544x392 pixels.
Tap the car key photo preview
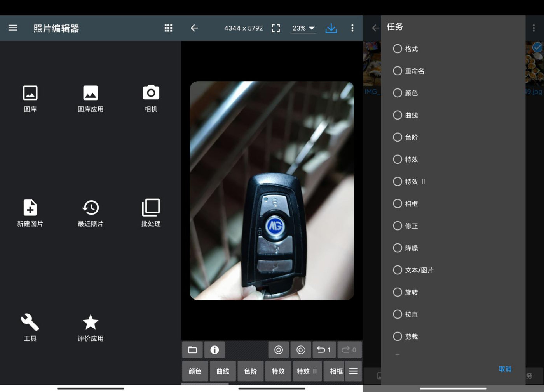(272, 191)
